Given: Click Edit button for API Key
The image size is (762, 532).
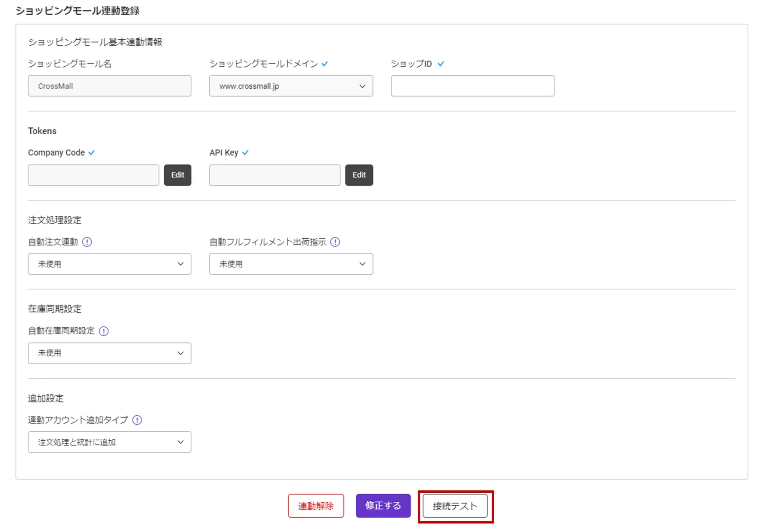Looking at the screenshot, I should 359,175.
